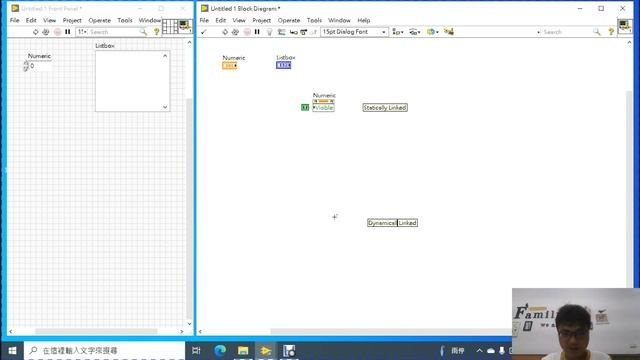The image size is (640, 360).
Task: Click Run Continuously in Front Panel toolbar
Action: [x=46, y=32]
